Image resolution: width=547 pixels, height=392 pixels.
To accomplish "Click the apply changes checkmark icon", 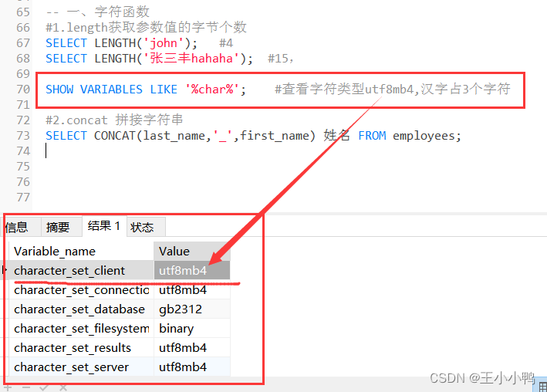I will [x=44, y=387].
